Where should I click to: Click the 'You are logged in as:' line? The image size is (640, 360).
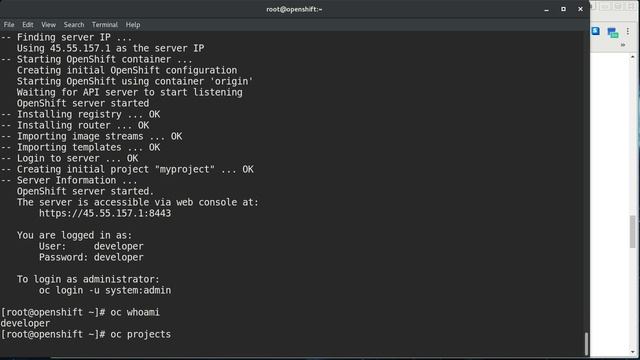pos(75,235)
